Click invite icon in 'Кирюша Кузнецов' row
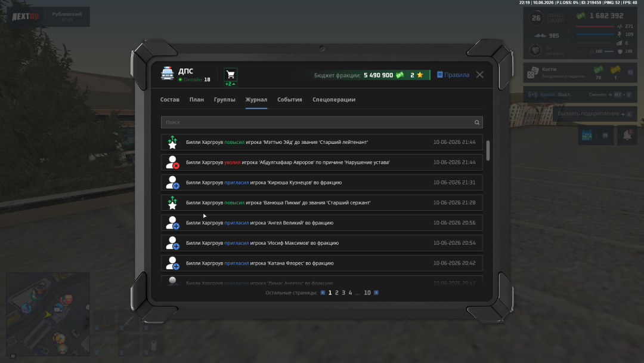The image size is (644, 363). click(x=172, y=183)
